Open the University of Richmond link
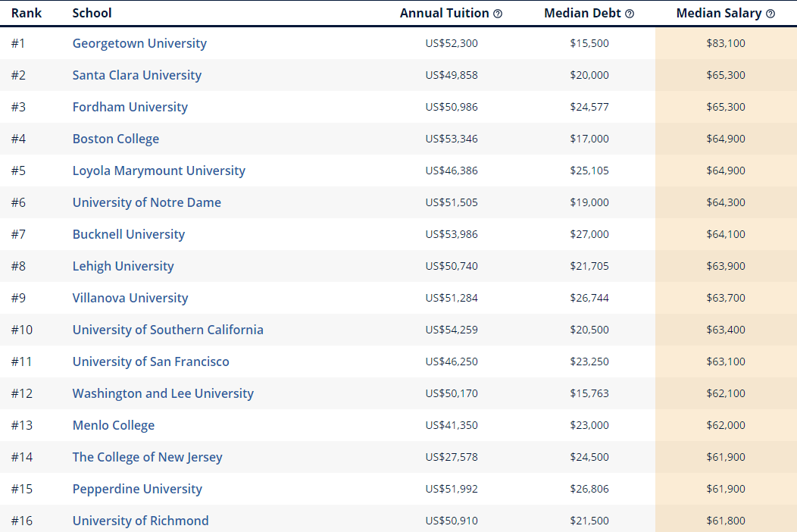Image resolution: width=797 pixels, height=532 pixels. pyautogui.click(x=141, y=521)
